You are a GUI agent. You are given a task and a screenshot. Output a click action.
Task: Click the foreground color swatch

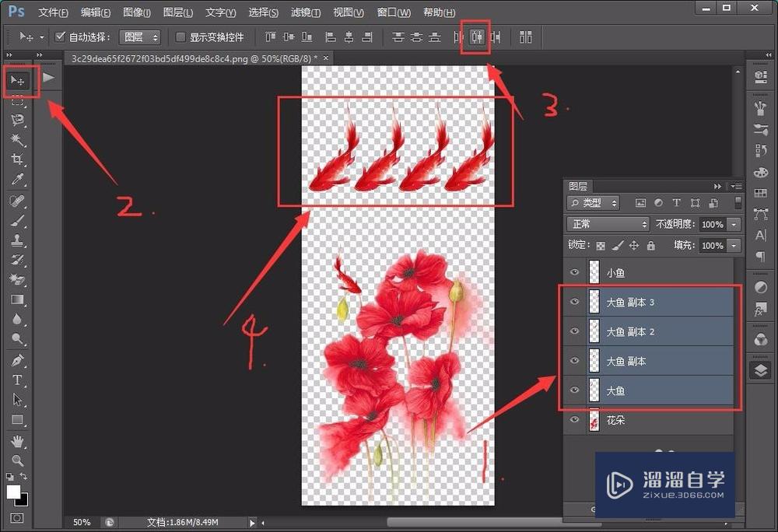[13, 492]
